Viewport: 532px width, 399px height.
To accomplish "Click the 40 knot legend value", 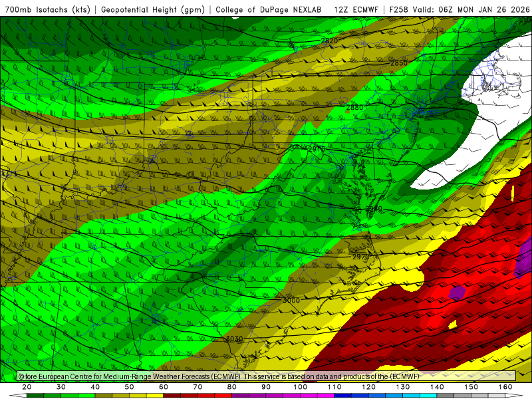I will pyautogui.click(x=95, y=387).
